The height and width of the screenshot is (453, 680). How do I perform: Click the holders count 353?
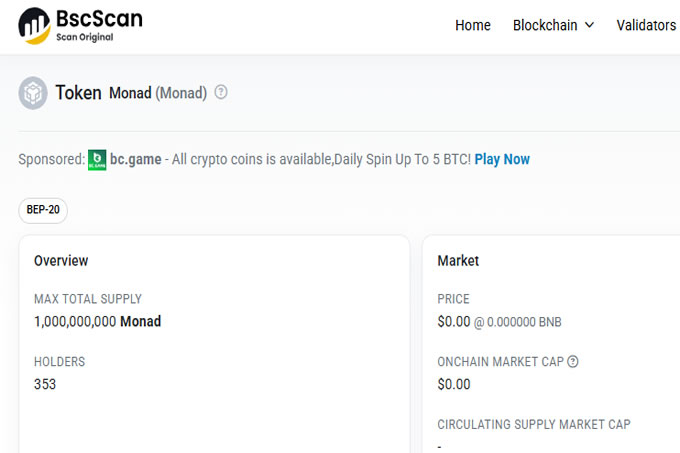pos(45,384)
